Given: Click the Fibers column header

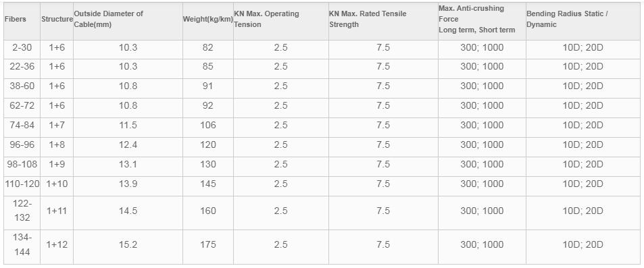Looking at the screenshot, I should 15,20.
